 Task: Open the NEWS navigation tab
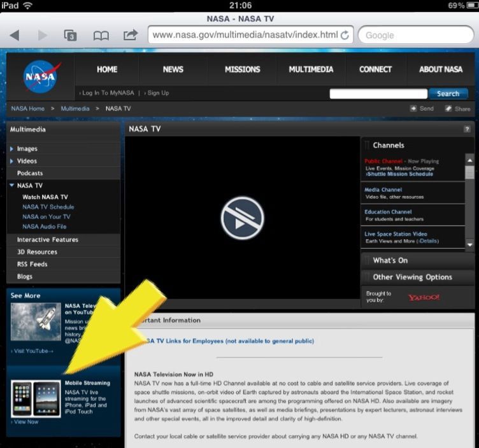pos(173,69)
